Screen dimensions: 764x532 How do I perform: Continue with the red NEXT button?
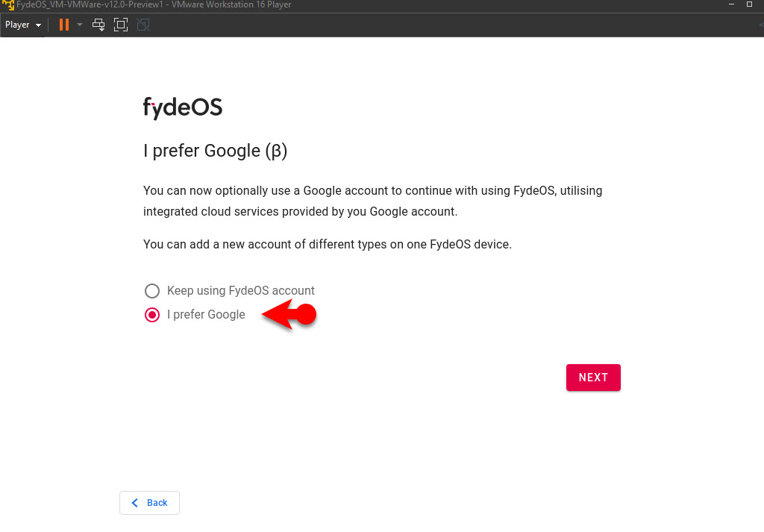[x=593, y=378]
